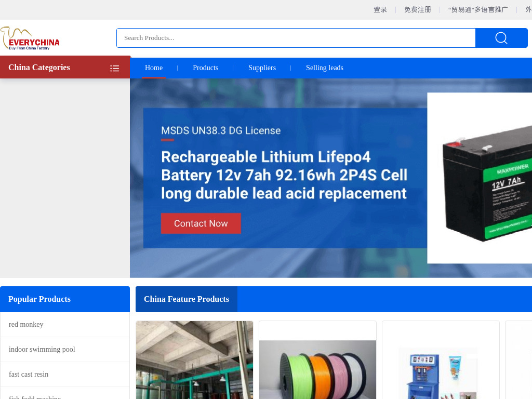This screenshot has width=532, height=399.
Task: Focus the Search Products input field
Action: click(x=296, y=38)
